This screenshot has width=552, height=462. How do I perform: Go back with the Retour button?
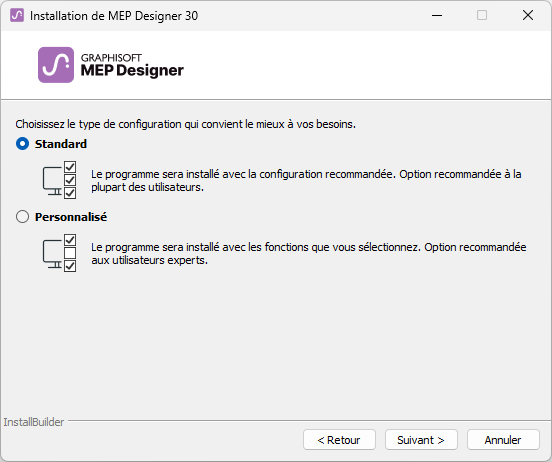339,439
